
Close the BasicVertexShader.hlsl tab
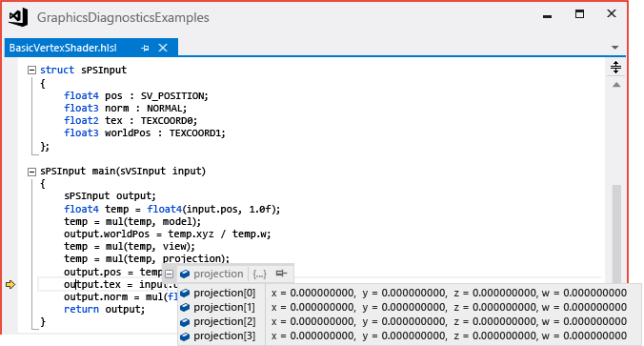pos(163,48)
